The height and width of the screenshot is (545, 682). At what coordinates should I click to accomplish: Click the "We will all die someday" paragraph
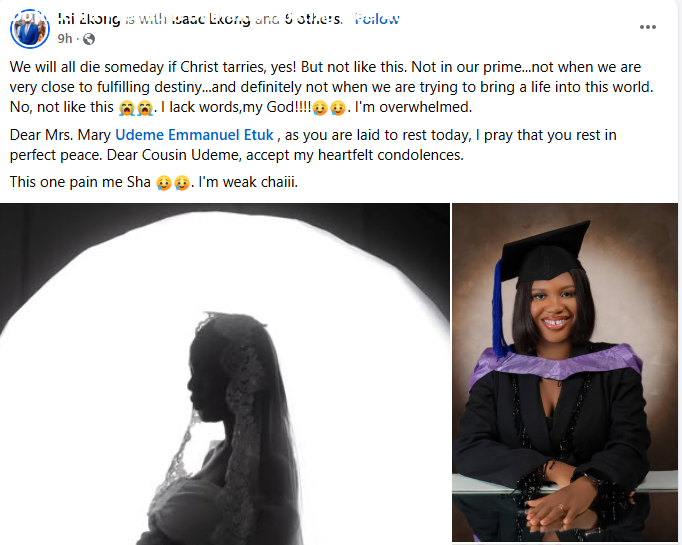pos(331,87)
